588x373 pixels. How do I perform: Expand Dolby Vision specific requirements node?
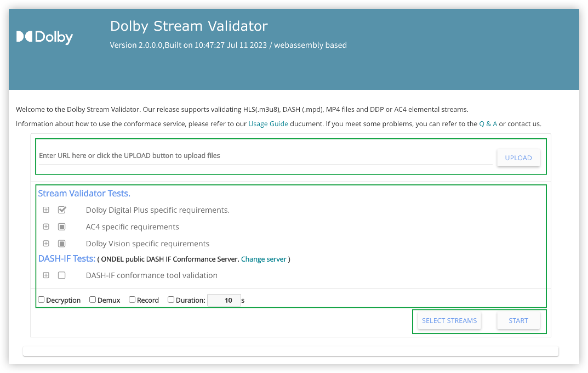(x=46, y=244)
